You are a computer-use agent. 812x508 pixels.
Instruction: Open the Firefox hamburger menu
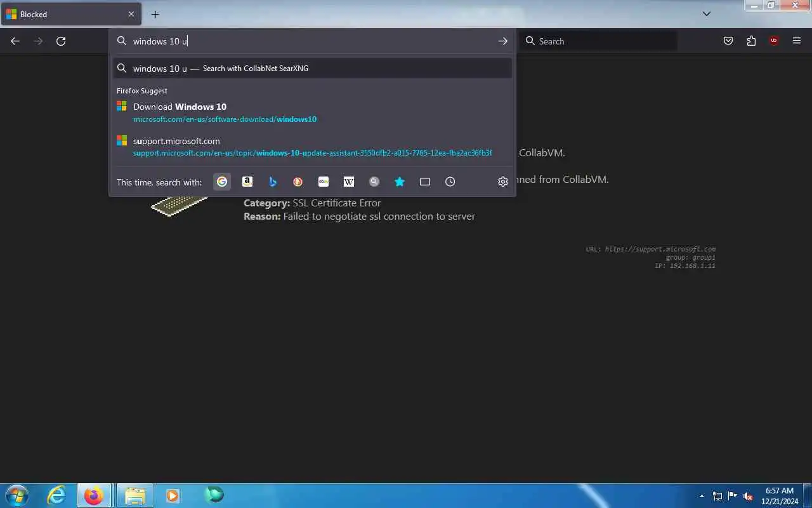797,41
